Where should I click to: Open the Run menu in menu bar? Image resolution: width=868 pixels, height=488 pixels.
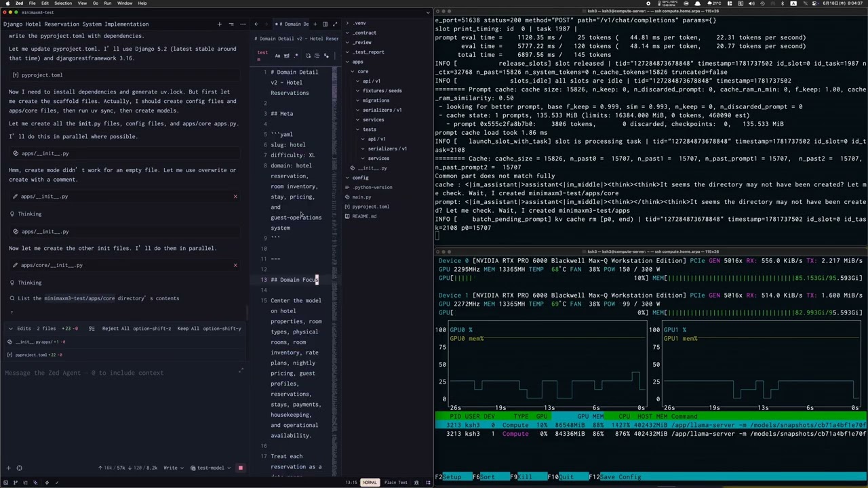[108, 3]
